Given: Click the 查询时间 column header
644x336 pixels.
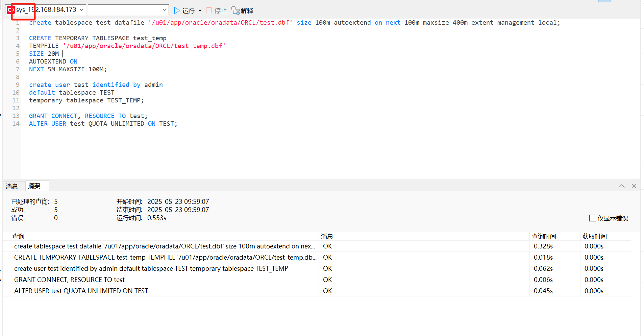Looking at the screenshot, I should pyautogui.click(x=544, y=236).
